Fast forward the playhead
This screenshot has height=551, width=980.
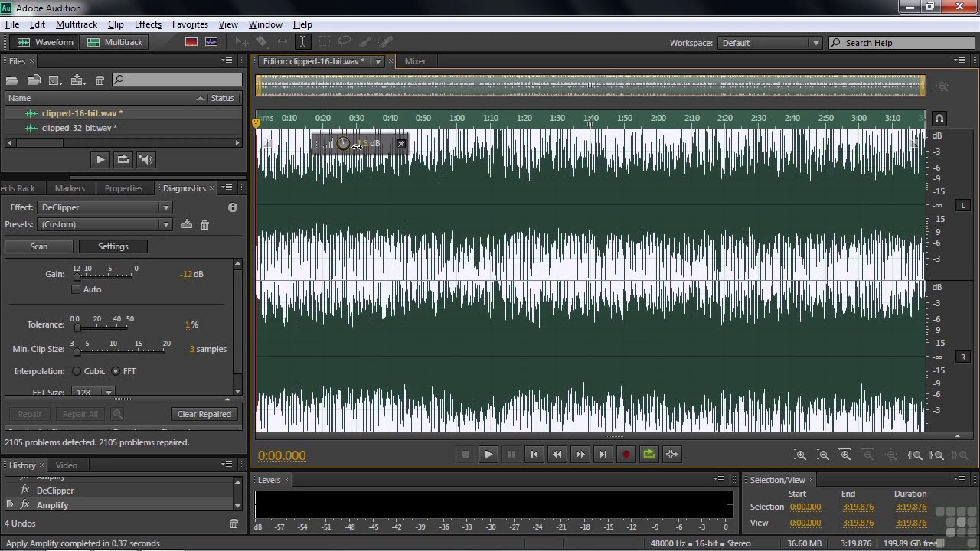pos(580,454)
